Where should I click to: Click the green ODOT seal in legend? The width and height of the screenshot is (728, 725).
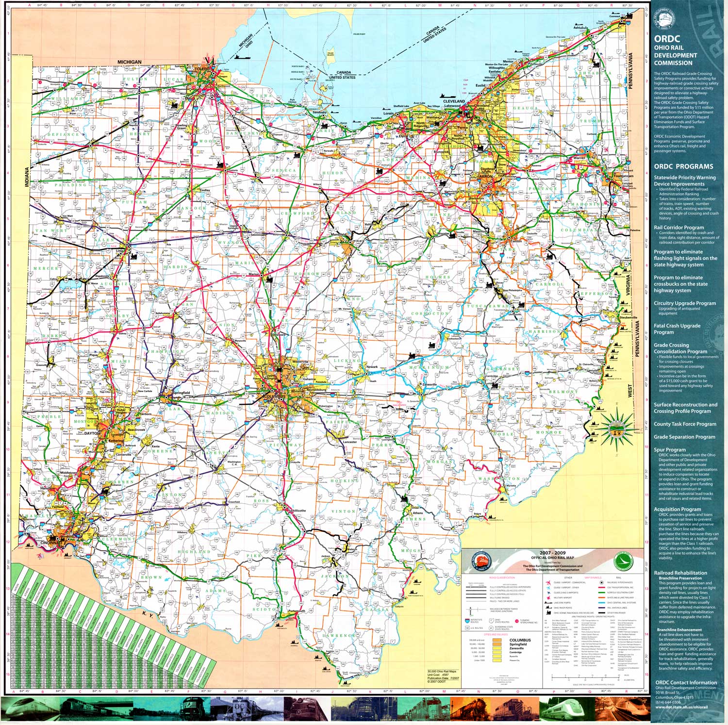[x=624, y=562]
